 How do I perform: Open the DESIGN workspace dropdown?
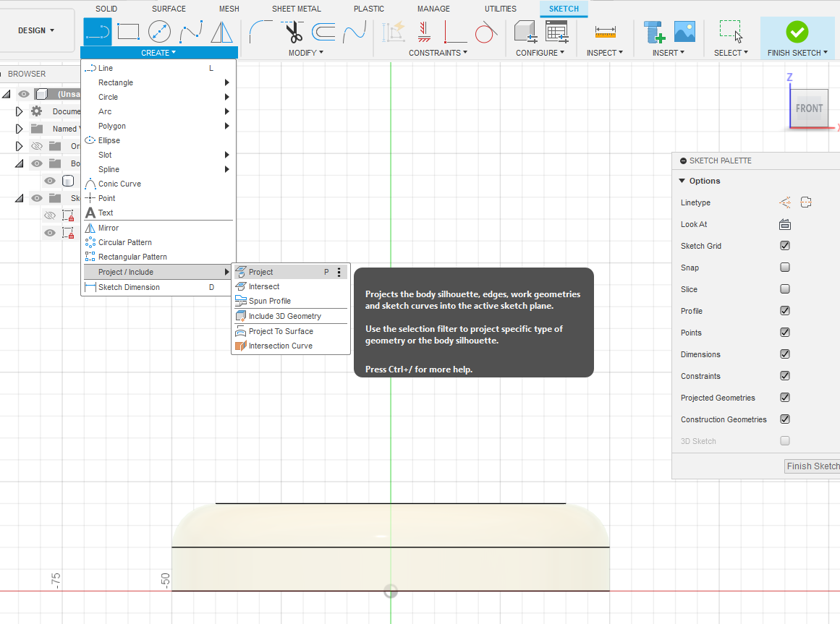pyautogui.click(x=36, y=30)
